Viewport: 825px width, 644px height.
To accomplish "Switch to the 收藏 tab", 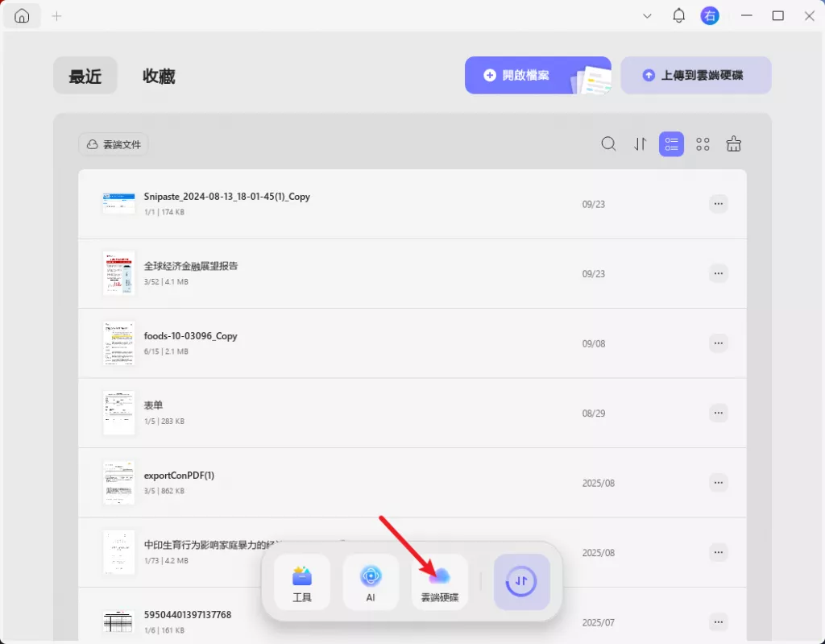I will [159, 76].
